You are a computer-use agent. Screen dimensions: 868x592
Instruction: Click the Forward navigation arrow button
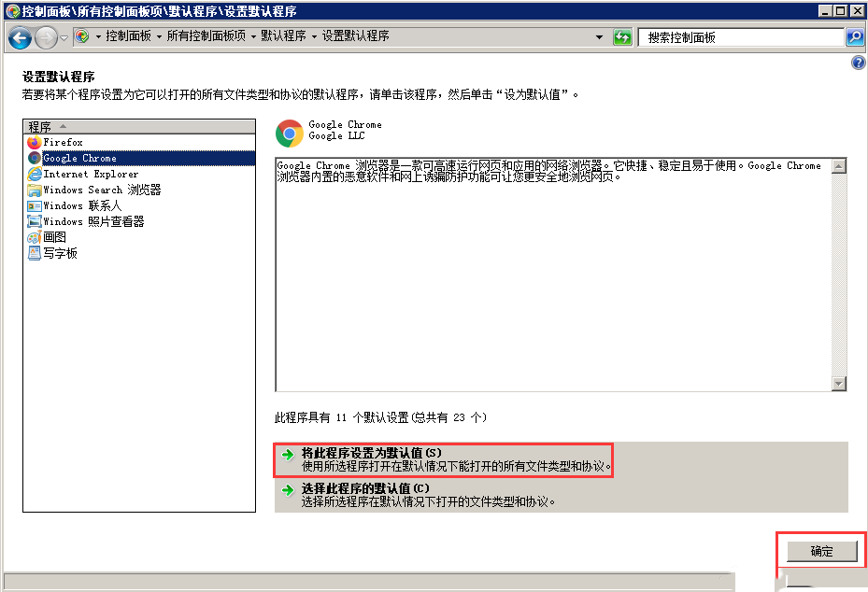46,37
